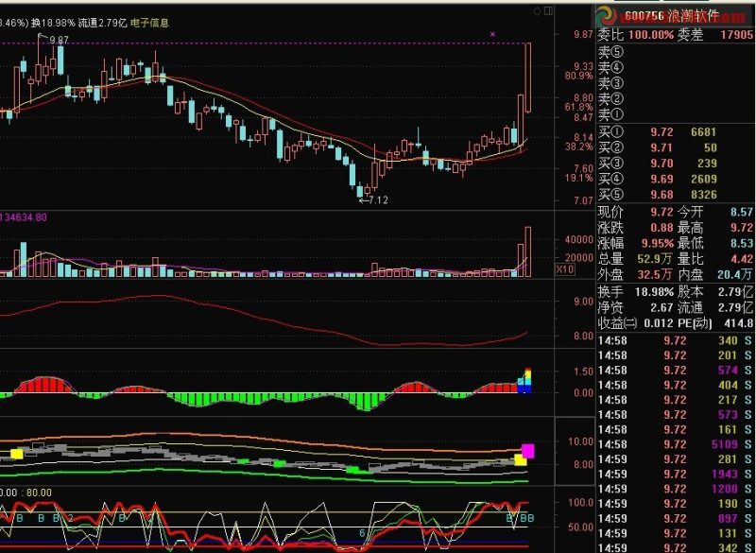
Task: Select the 买⑤ bid row at 9.68
Action: (675, 195)
